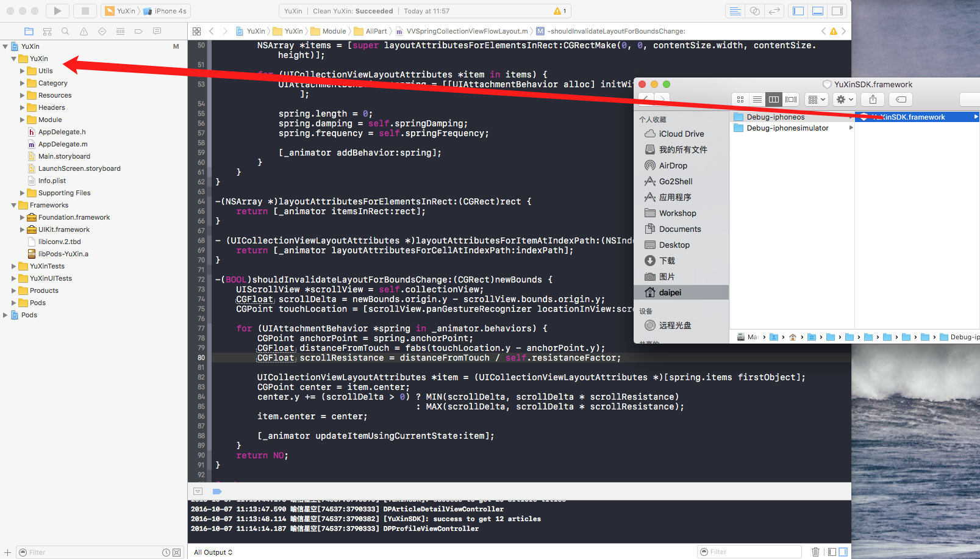Stop the running app with stop button
This screenshot has height=559, width=980.
pos(85,11)
